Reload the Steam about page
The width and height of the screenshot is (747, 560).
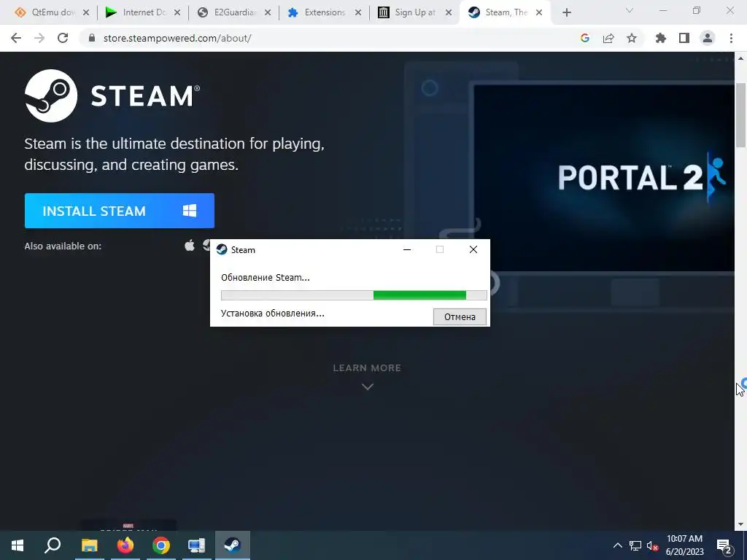(x=63, y=38)
